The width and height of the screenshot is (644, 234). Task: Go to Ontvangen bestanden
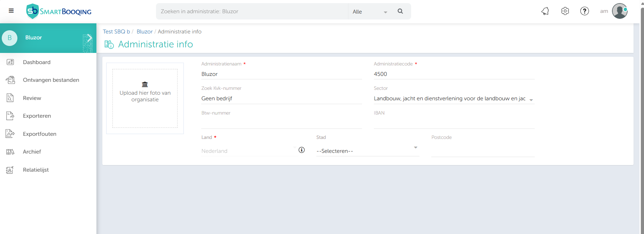pyautogui.click(x=51, y=80)
